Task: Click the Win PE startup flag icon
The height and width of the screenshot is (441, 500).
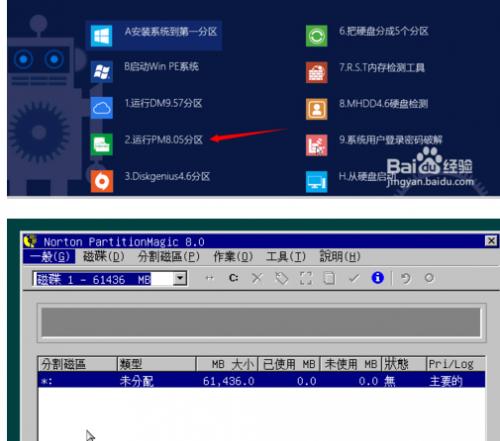Action: [102, 72]
